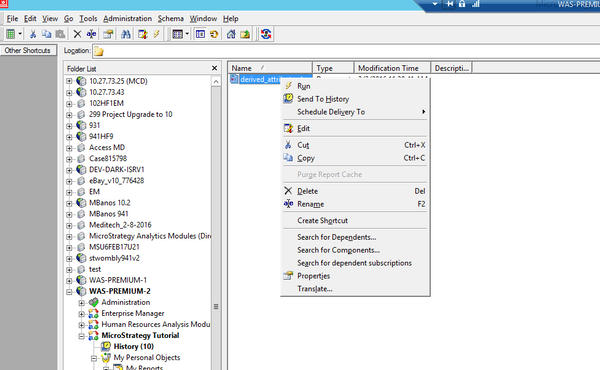The height and width of the screenshot is (370, 600).
Task: Collapse the MicroStrategy Tutorial project node
Action: tap(82, 336)
